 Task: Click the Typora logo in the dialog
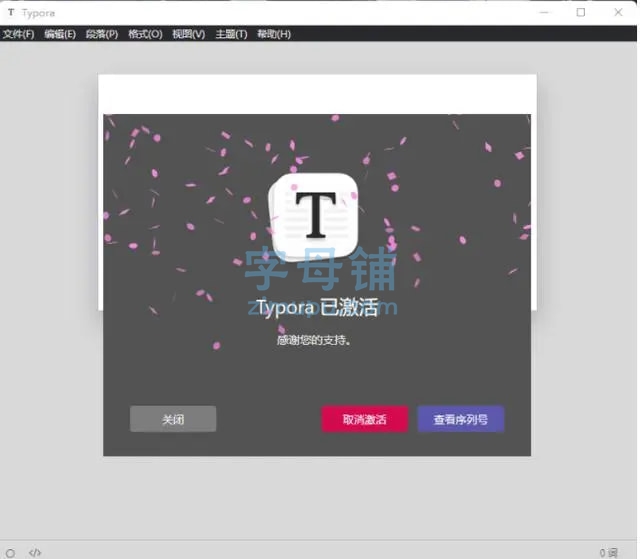tap(313, 217)
